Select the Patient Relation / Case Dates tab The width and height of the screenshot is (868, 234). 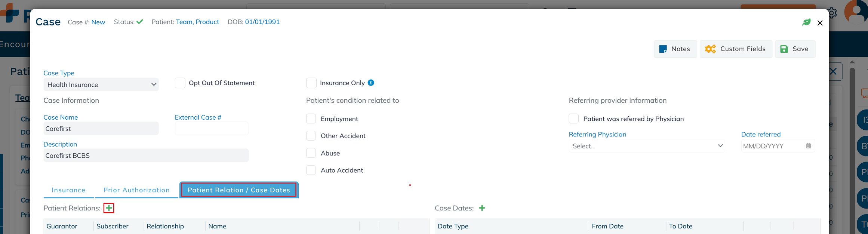click(239, 190)
